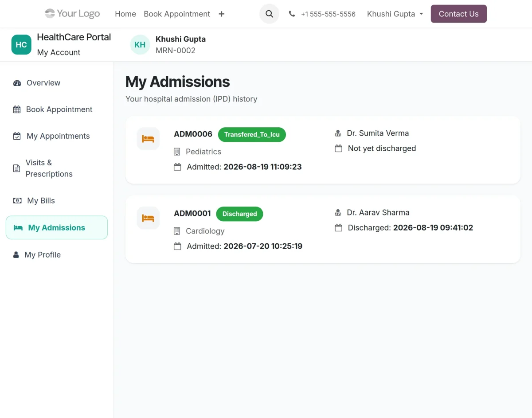The image size is (532, 418).
Task: Click the bed icon on ADM0001 card
Action: [x=148, y=218]
